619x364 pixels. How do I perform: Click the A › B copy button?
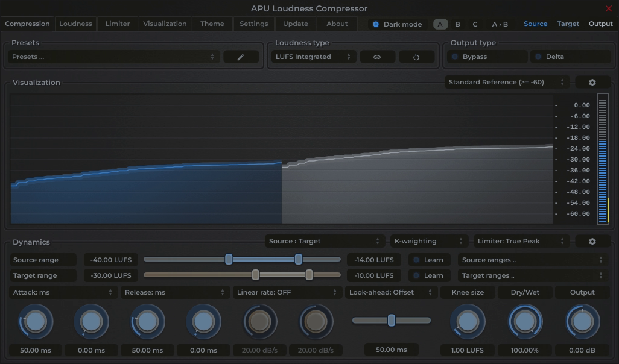click(x=500, y=24)
